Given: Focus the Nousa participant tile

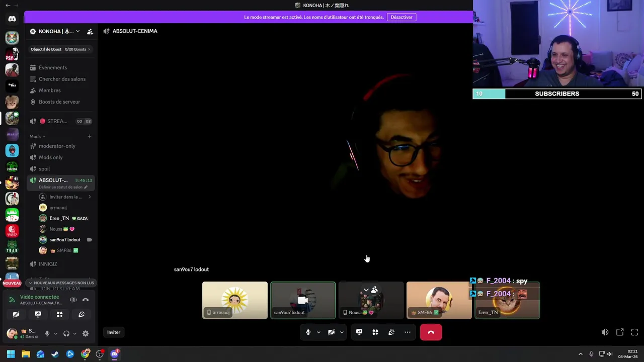Looking at the screenshot, I should [x=371, y=300].
